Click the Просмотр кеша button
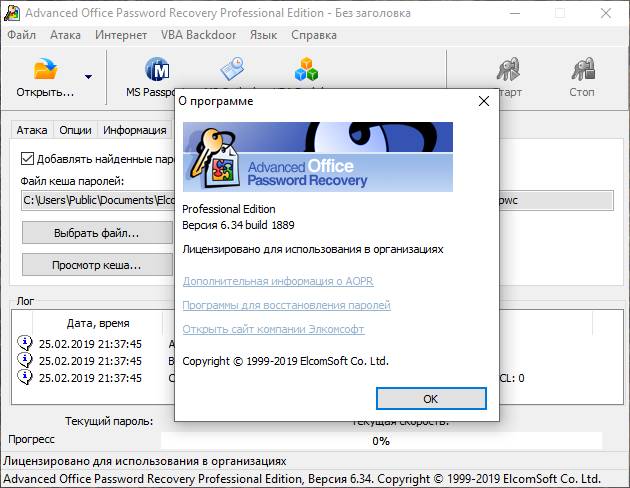This screenshot has width=630, height=488. click(97, 265)
